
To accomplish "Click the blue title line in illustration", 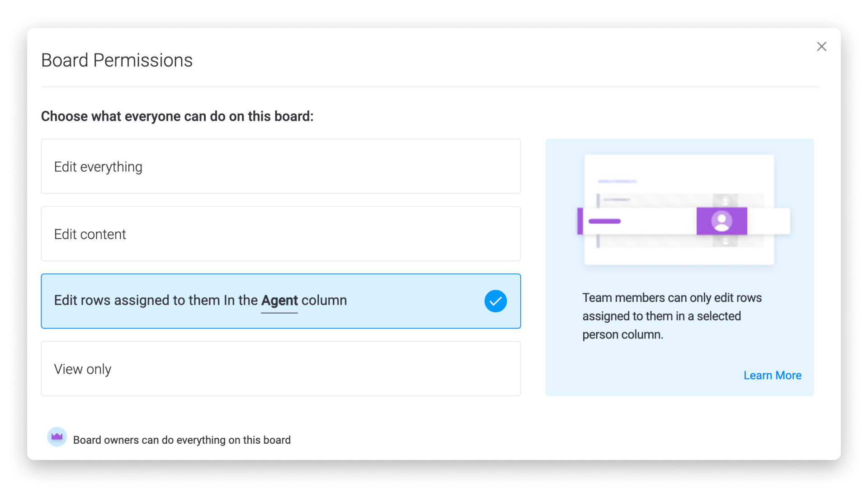I will tap(617, 182).
